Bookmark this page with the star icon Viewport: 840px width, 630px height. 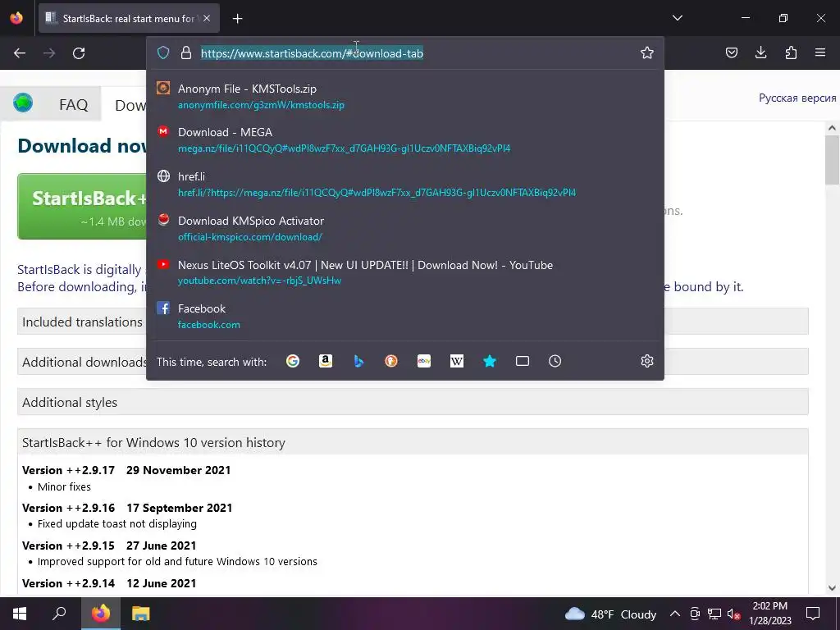pos(647,52)
